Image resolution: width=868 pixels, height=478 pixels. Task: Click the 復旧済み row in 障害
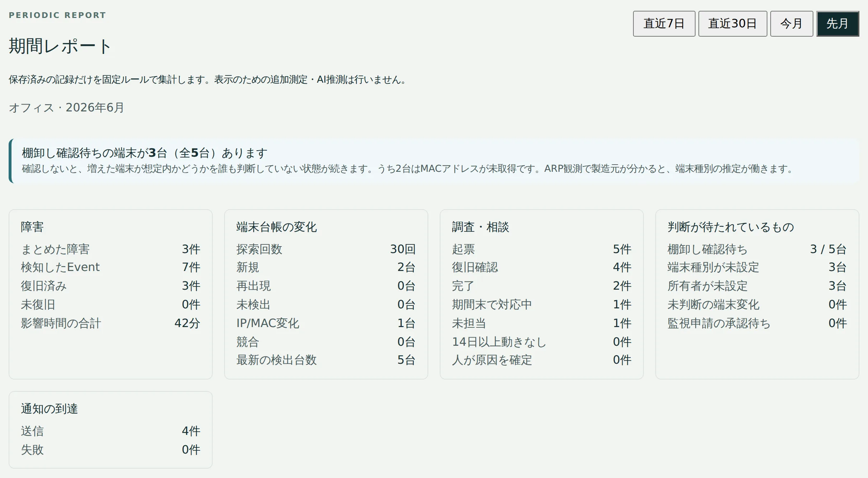(x=111, y=286)
